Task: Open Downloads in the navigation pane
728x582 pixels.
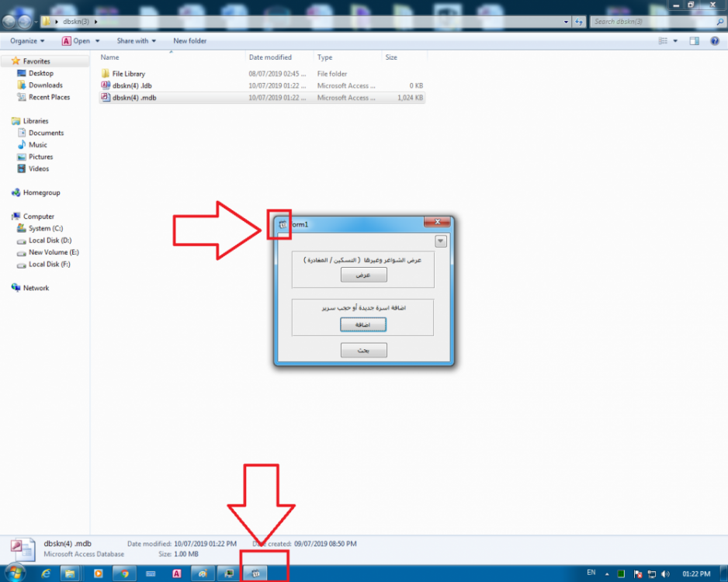Action: tap(46, 85)
